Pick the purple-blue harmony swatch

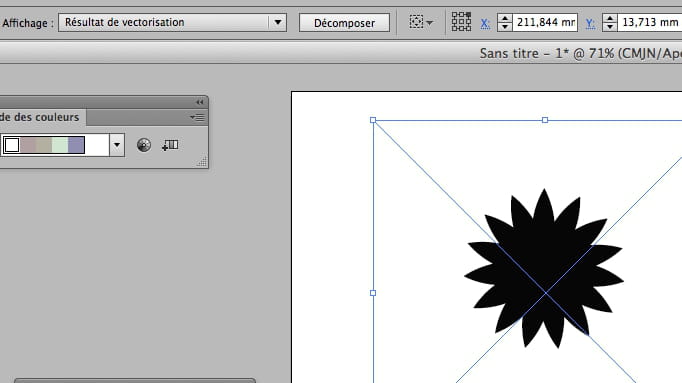(x=76, y=145)
